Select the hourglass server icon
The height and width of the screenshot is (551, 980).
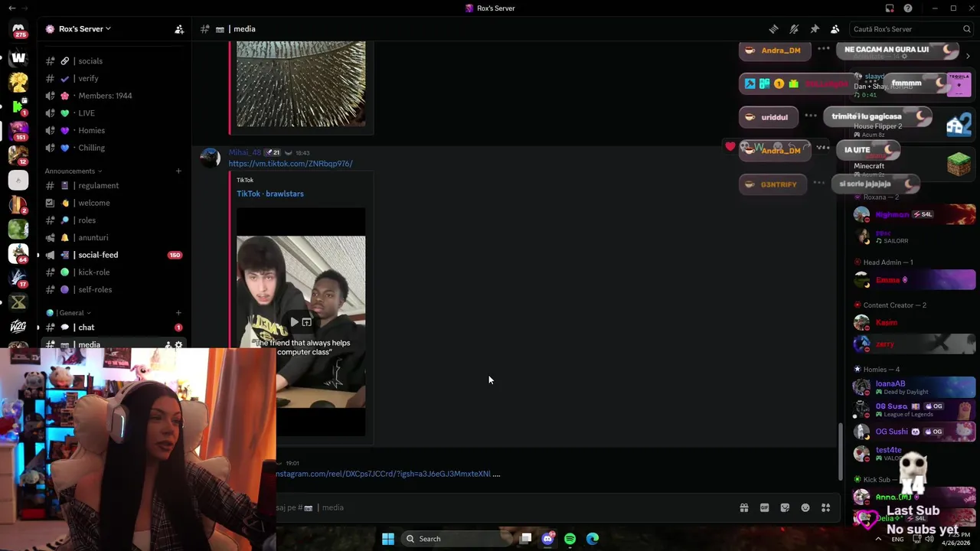[18, 302]
